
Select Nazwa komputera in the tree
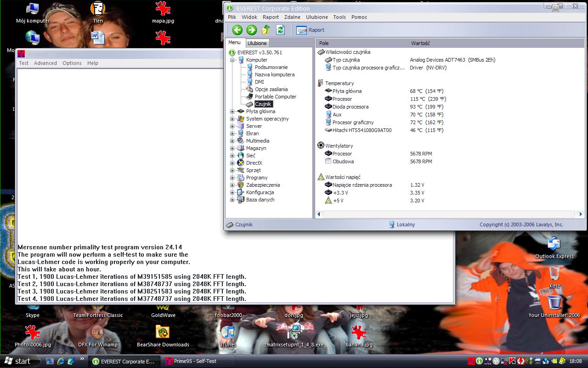[x=275, y=75]
